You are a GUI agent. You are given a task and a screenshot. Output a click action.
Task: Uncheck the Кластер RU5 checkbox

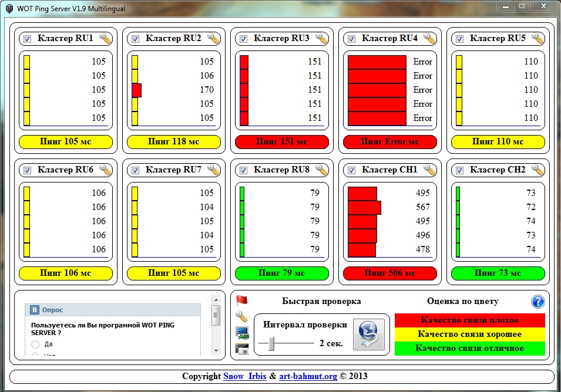pos(459,39)
